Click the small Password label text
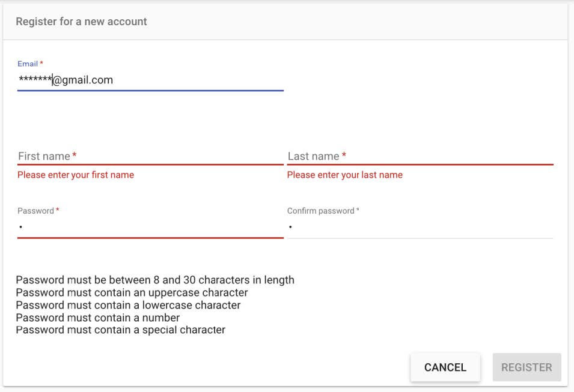This screenshot has height=392, width=574. pos(35,211)
